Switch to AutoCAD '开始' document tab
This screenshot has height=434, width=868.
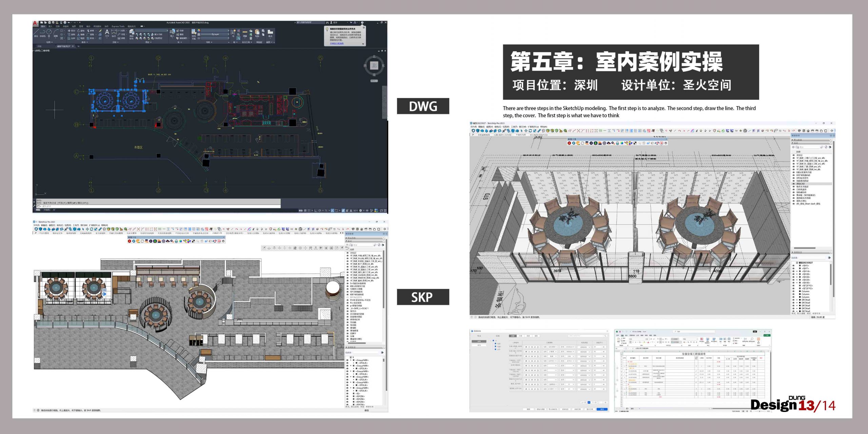click(x=40, y=46)
